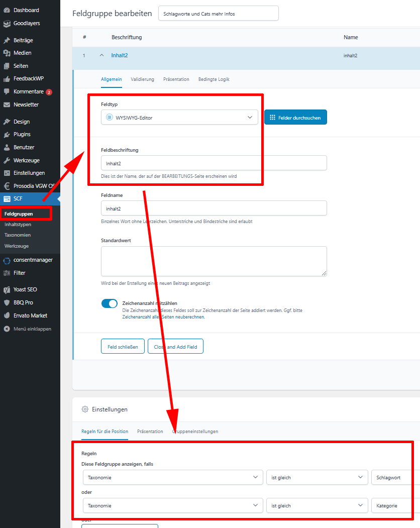Click the Felder durchsuchen button
The image size is (420, 528).
tap(295, 118)
